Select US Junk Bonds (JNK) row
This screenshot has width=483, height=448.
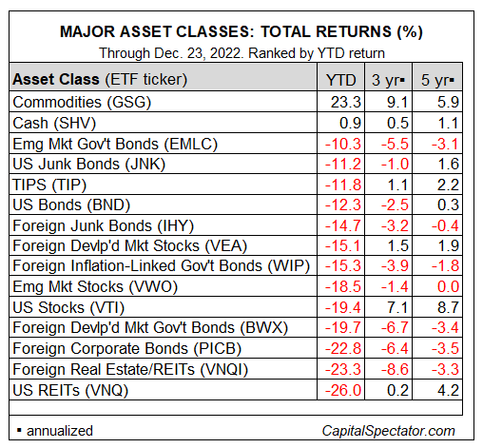(x=236, y=165)
